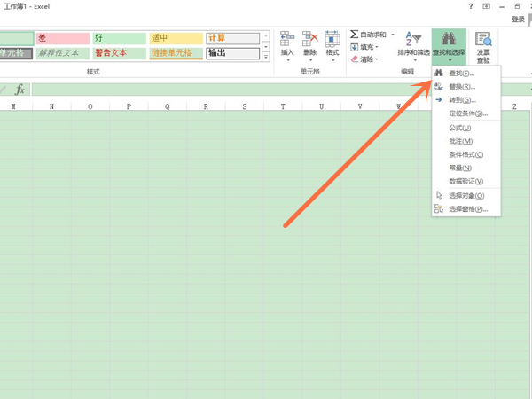Select Go To Special (定位条件) menu item
532x399 pixels.
pyautogui.click(x=467, y=113)
